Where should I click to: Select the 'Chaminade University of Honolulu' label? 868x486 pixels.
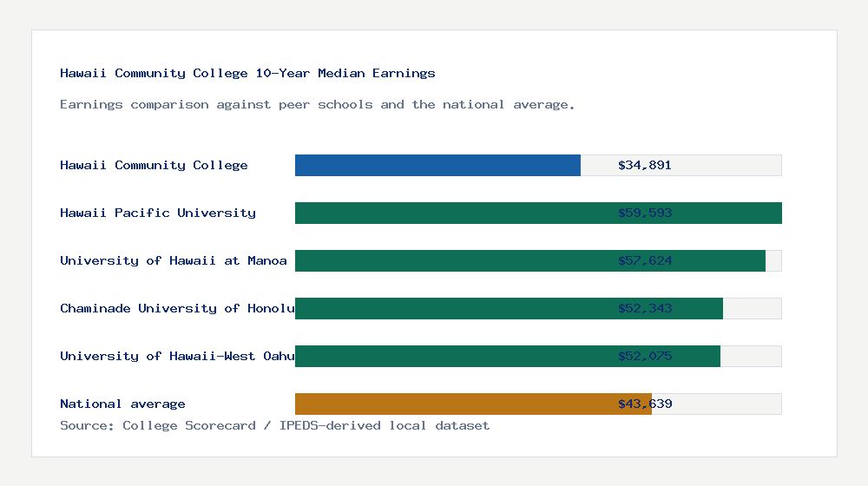tap(177, 308)
